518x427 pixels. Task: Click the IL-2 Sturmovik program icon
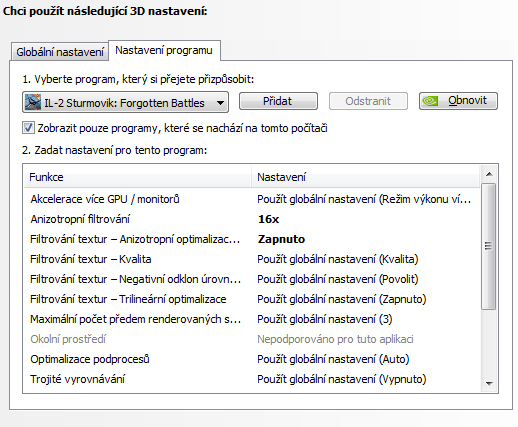pyautogui.click(x=33, y=102)
